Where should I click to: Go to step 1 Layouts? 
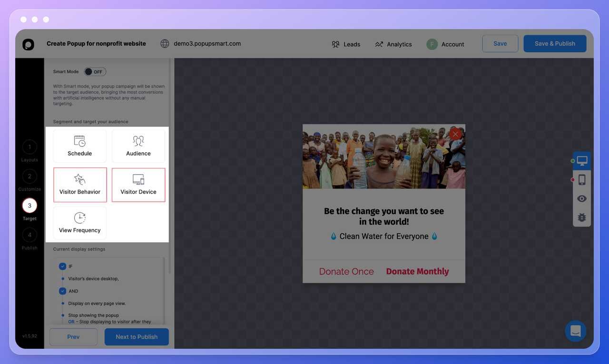point(29,147)
